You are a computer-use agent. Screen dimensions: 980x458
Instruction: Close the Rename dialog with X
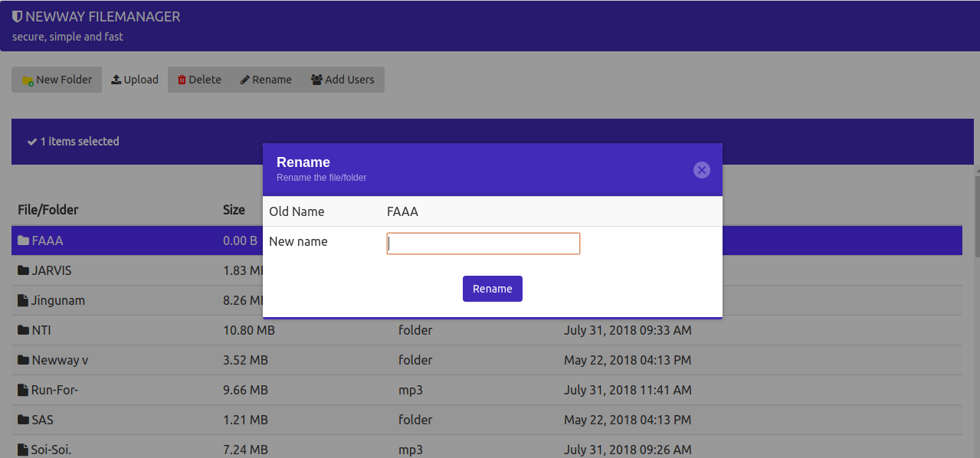pos(702,170)
